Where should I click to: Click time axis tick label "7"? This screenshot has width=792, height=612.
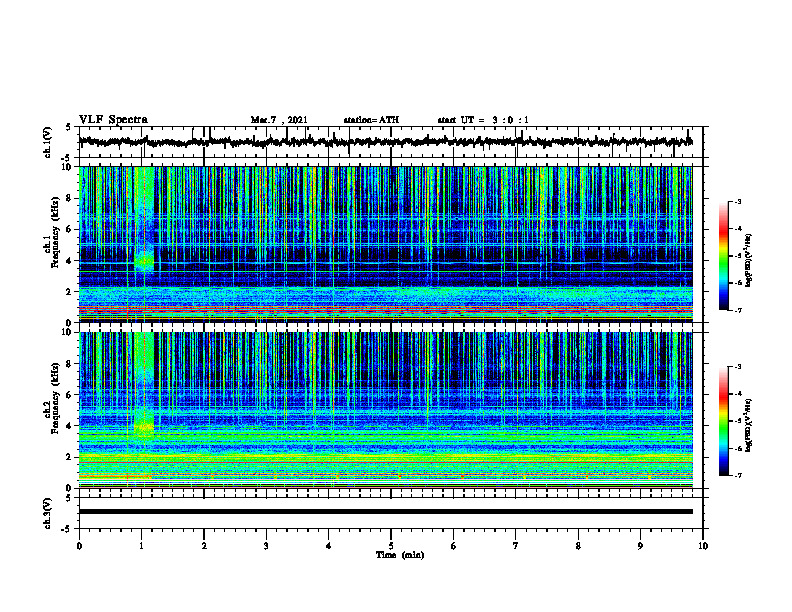[516, 546]
